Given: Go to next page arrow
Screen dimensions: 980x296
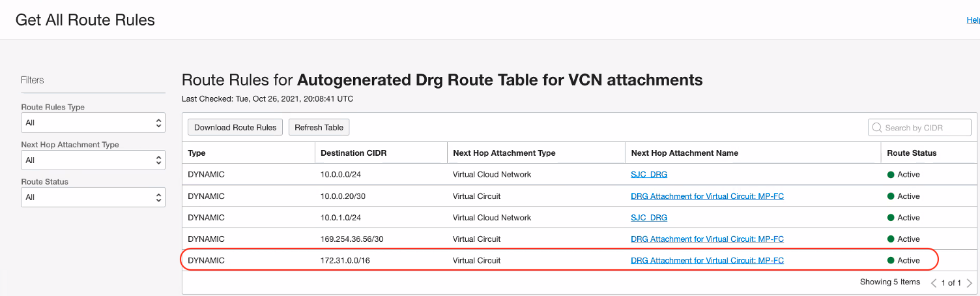Looking at the screenshot, I should (969, 283).
